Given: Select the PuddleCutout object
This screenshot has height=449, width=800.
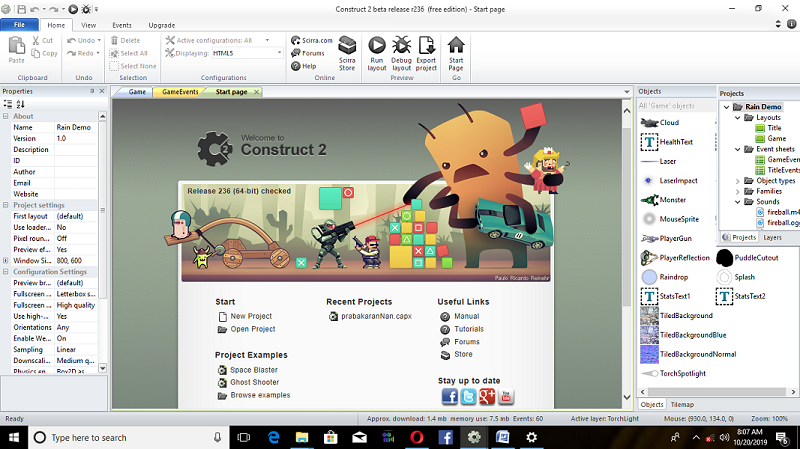Looking at the screenshot, I should click(x=748, y=258).
